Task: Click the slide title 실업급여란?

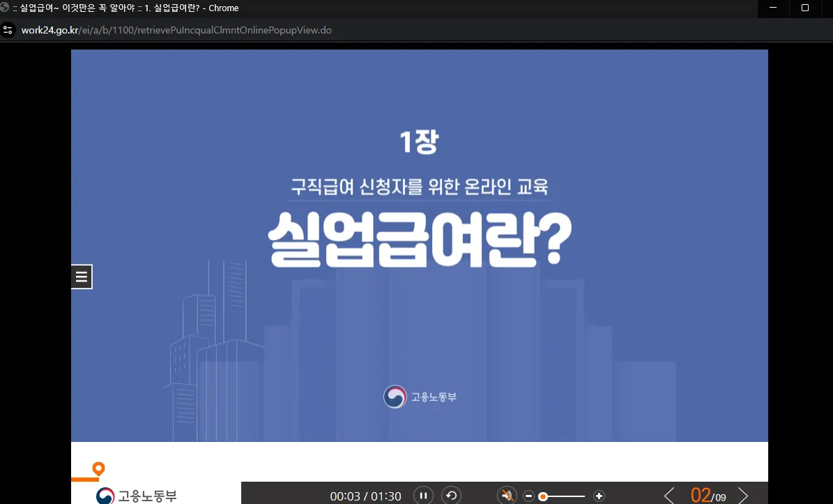Action: coord(420,240)
